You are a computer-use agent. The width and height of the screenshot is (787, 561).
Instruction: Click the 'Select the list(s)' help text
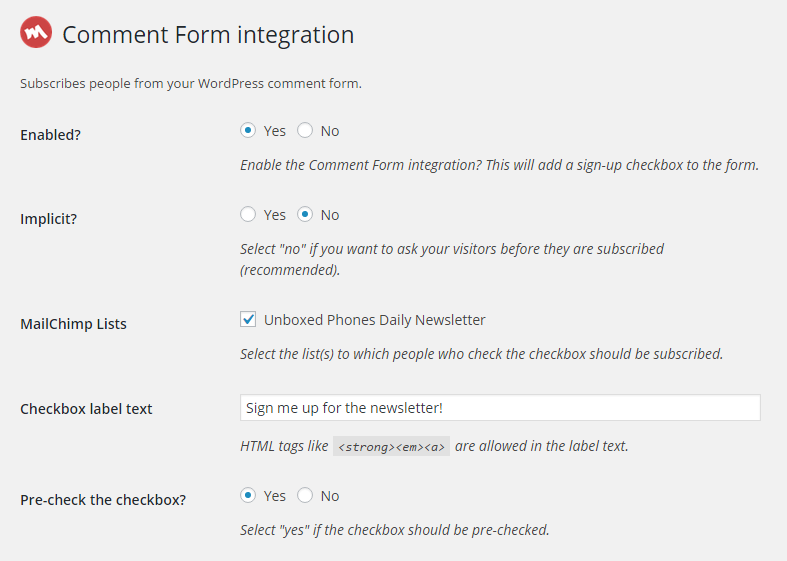[x=481, y=354]
